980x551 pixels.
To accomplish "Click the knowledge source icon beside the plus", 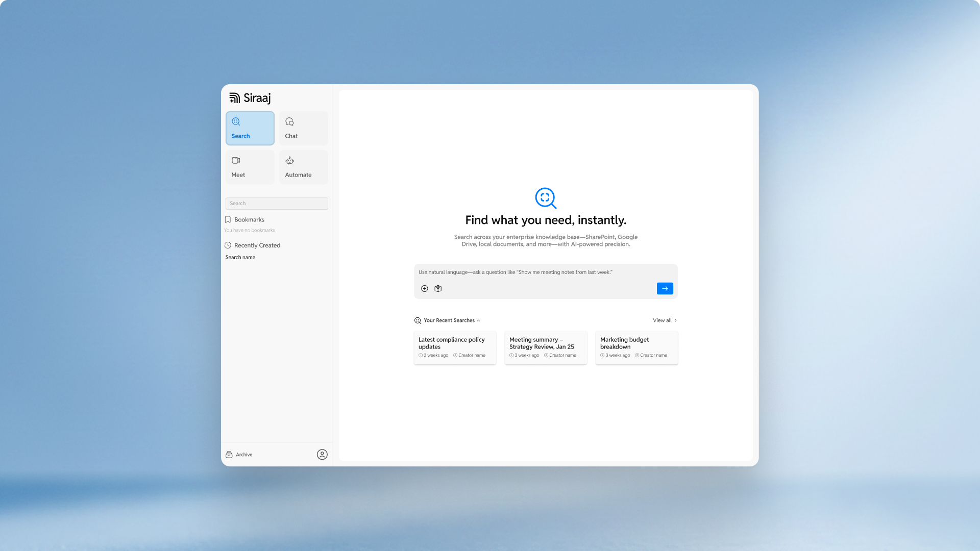I will click(x=438, y=289).
